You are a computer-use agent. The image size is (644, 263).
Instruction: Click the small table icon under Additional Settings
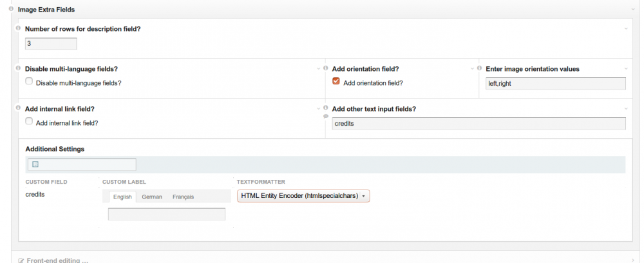coord(35,164)
